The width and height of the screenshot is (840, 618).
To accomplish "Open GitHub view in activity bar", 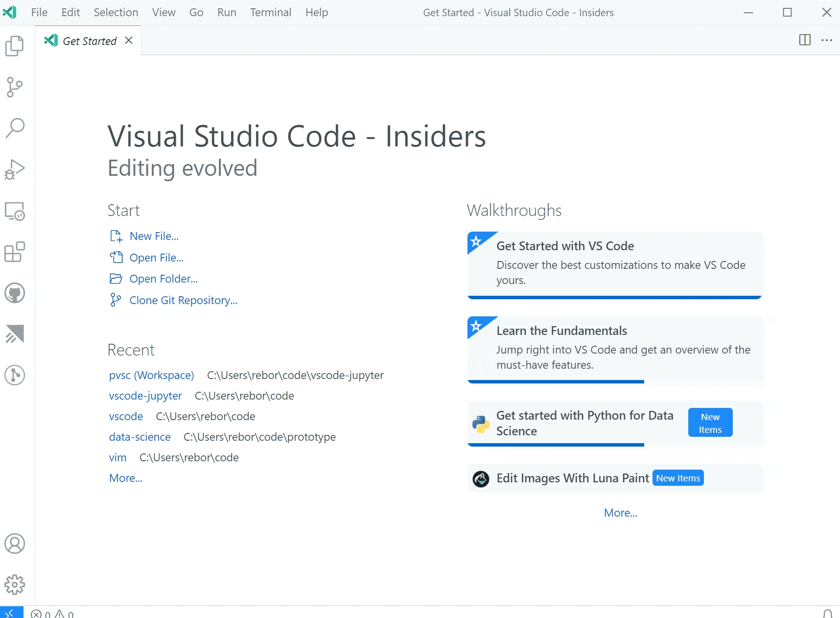I will 15,293.
